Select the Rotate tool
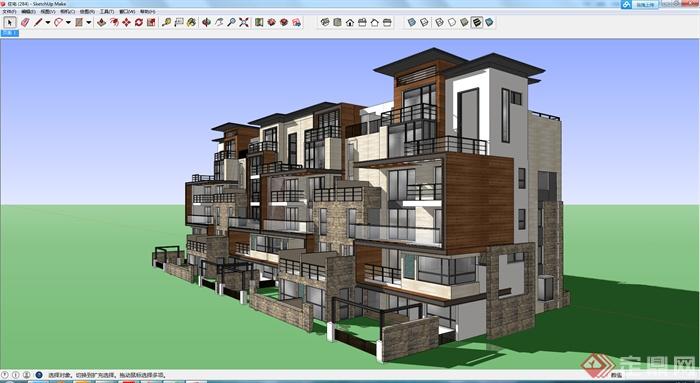 [x=139, y=22]
